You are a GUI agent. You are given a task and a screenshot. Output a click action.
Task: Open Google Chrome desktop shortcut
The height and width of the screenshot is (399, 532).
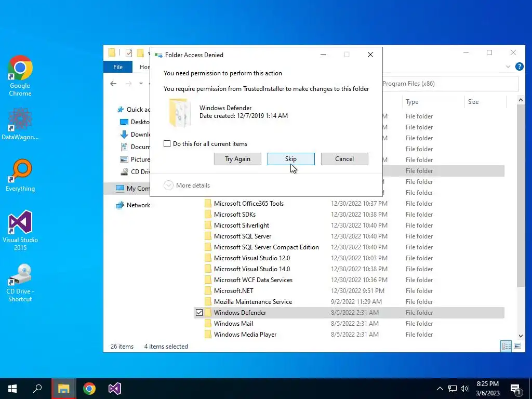point(20,76)
